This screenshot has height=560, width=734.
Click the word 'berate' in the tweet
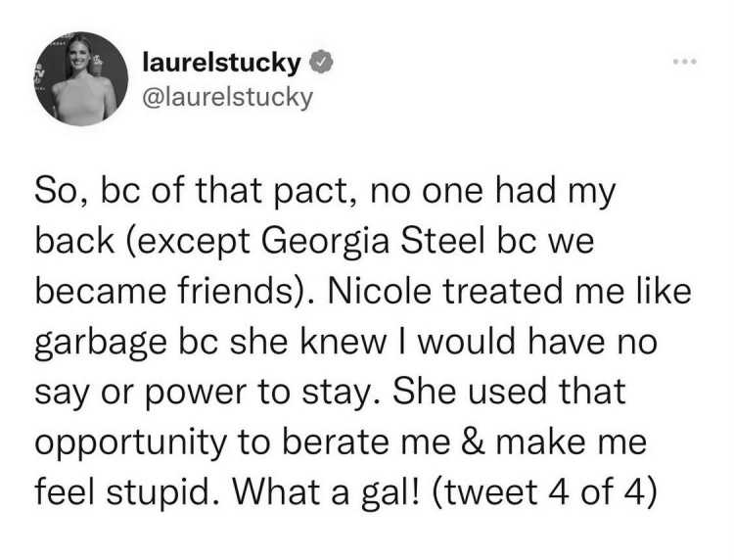coord(336,442)
